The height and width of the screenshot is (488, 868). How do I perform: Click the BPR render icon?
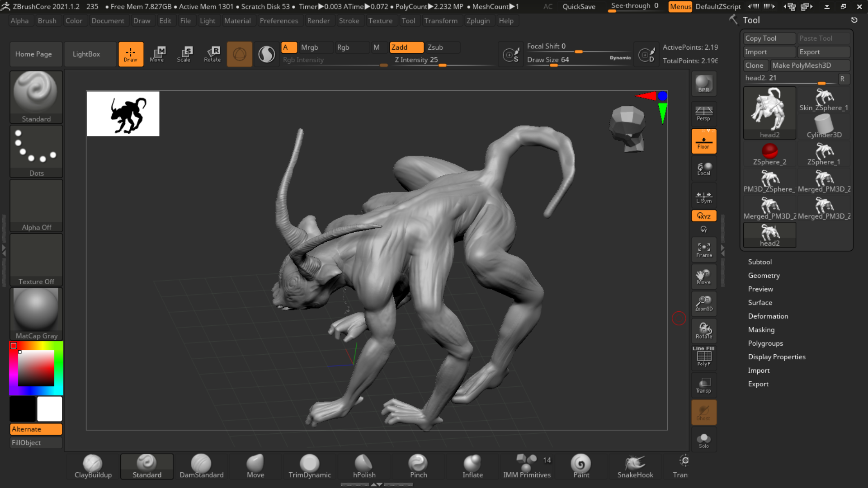703,84
